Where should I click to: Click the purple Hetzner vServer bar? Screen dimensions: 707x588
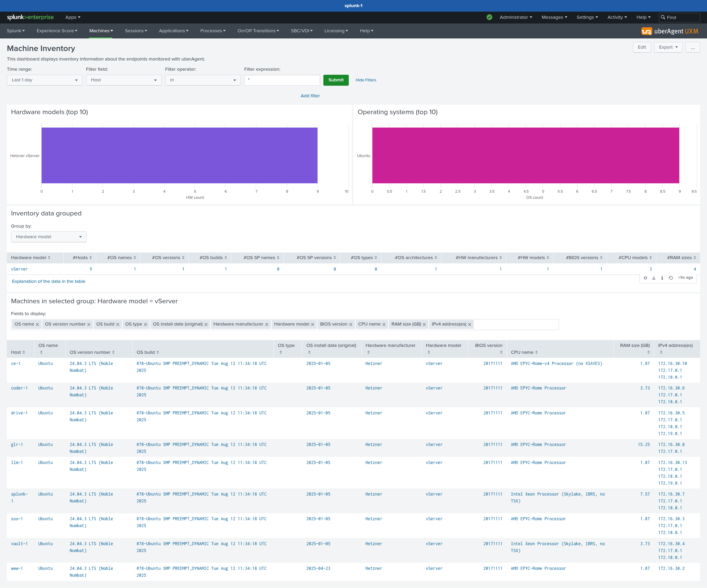click(x=179, y=155)
